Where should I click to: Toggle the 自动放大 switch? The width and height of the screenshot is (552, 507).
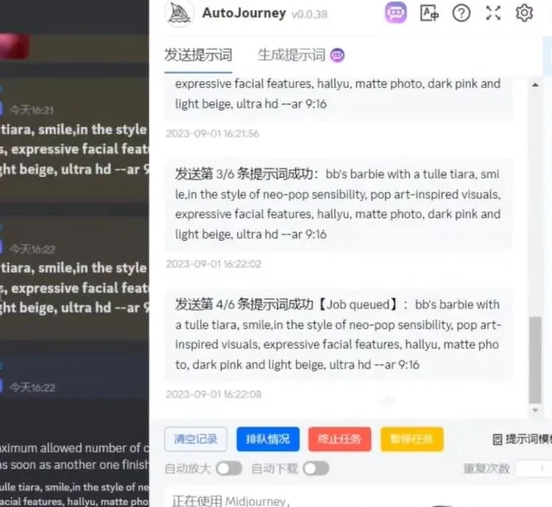[229, 469]
